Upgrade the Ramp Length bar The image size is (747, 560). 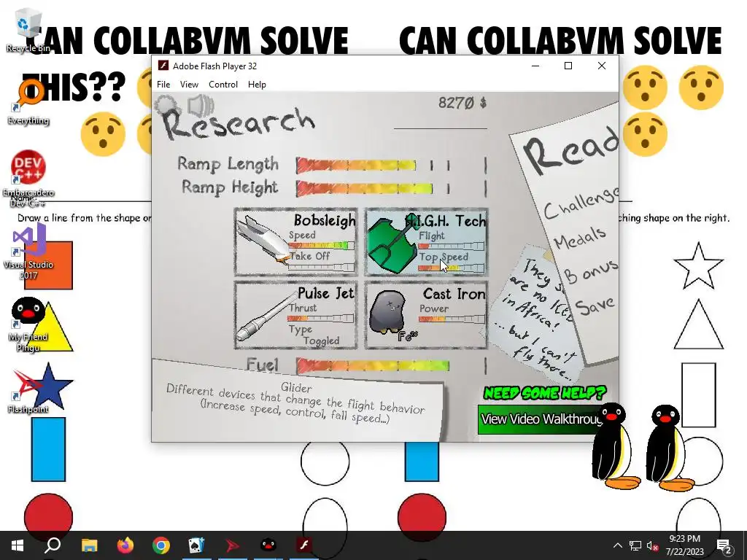point(391,165)
